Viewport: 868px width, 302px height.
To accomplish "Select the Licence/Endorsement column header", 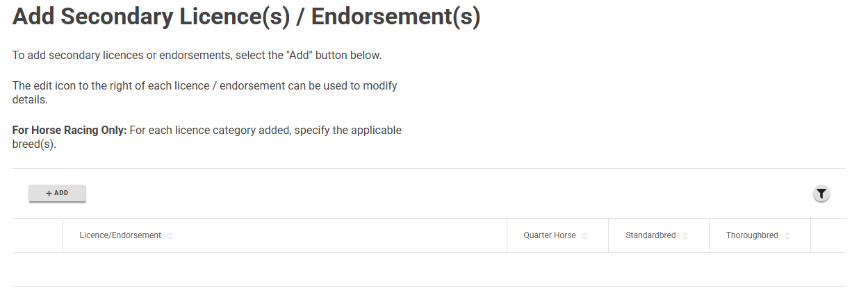I will 285,236.
